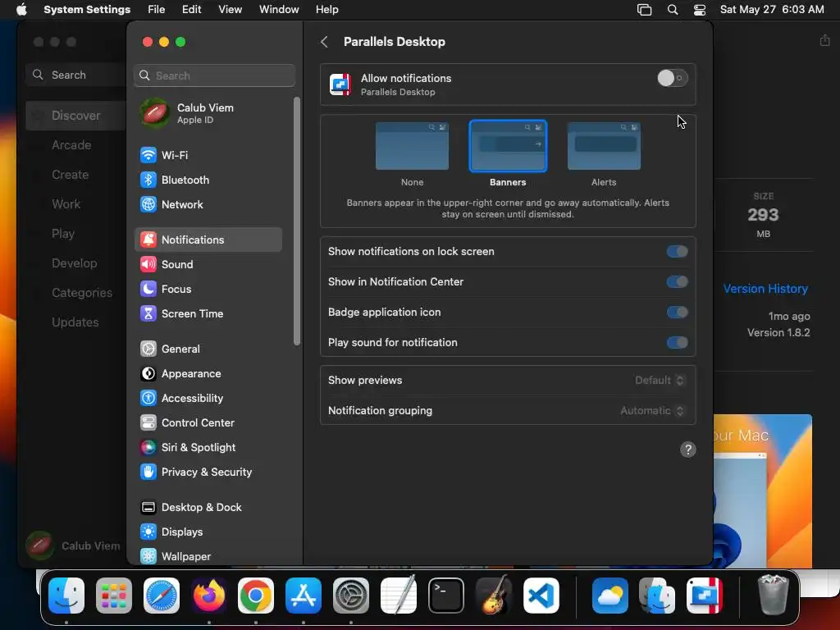The height and width of the screenshot is (630, 840).
Task: Launch Safari from the Dock
Action: coord(162,596)
